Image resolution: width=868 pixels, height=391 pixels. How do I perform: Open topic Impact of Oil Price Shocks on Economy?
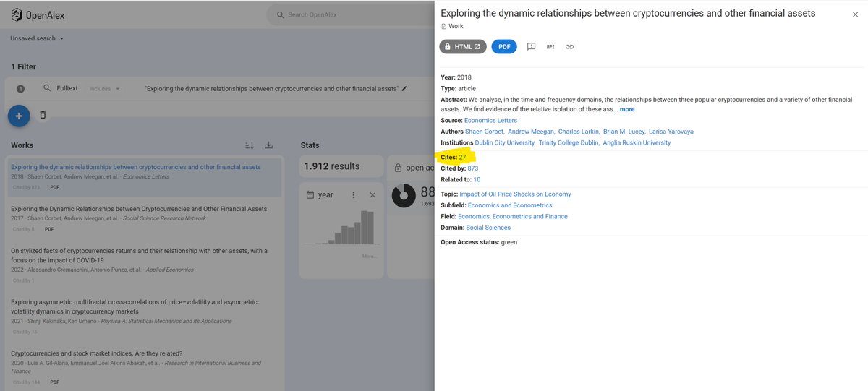click(515, 194)
